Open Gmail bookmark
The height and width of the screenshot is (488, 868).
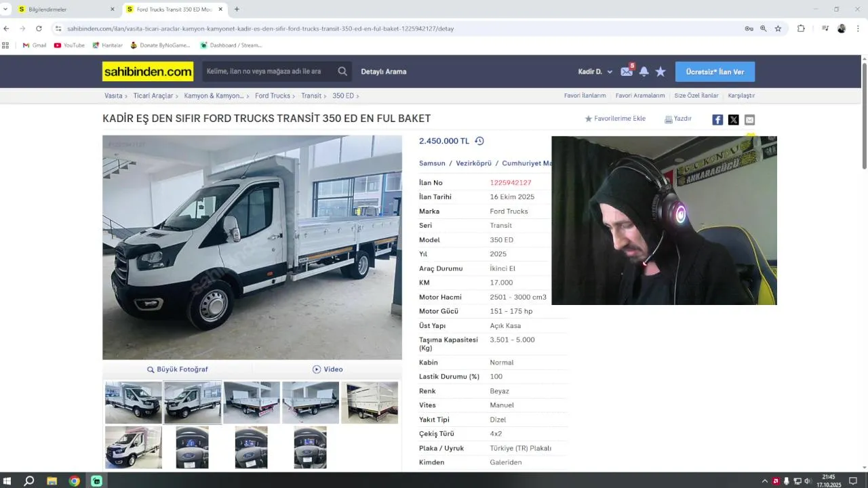(x=35, y=45)
